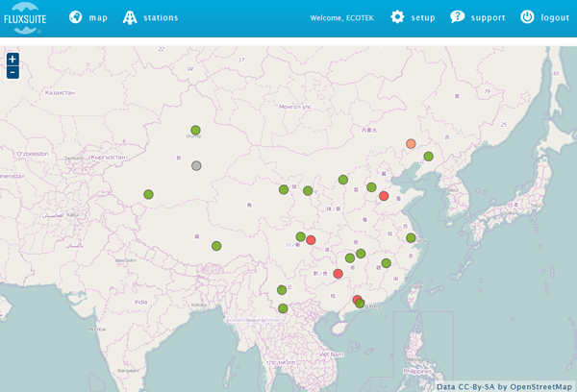Select the orange station marker

pos(411,144)
